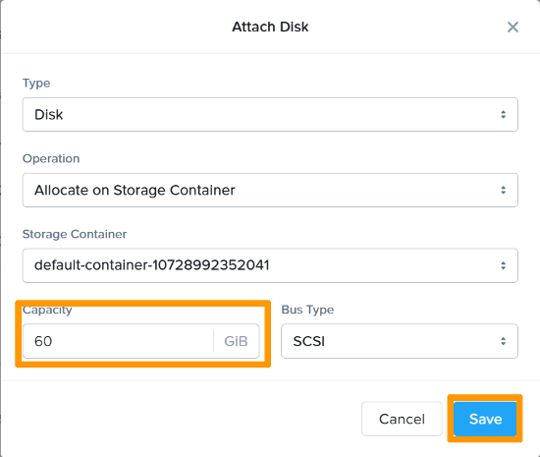This screenshot has height=457, width=540.
Task: Open the Type dropdown showing Disk
Action: (x=270, y=114)
